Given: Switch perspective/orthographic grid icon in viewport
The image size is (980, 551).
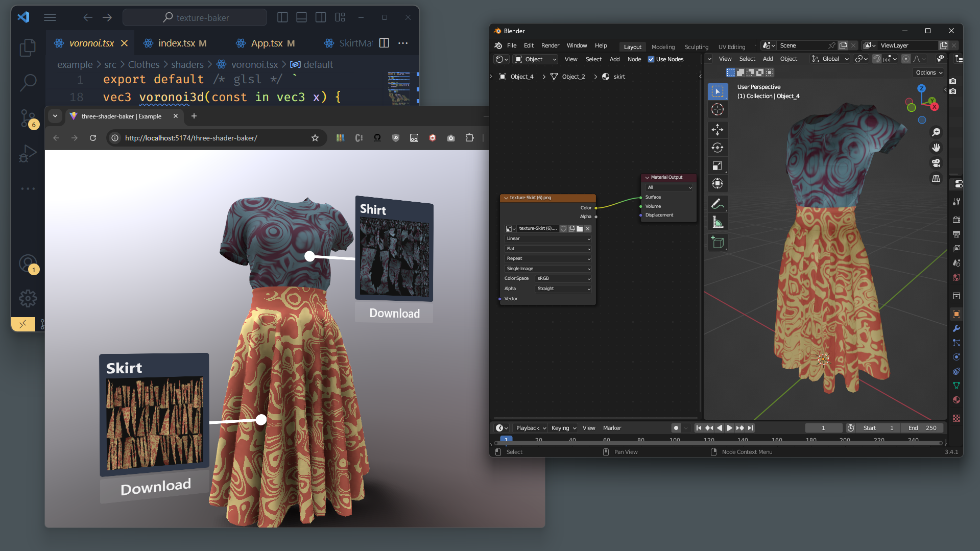Looking at the screenshot, I should (936, 178).
